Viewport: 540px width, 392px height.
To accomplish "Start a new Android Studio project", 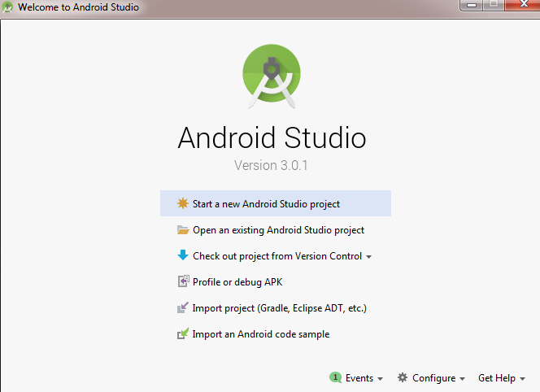I will (x=276, y=203).
